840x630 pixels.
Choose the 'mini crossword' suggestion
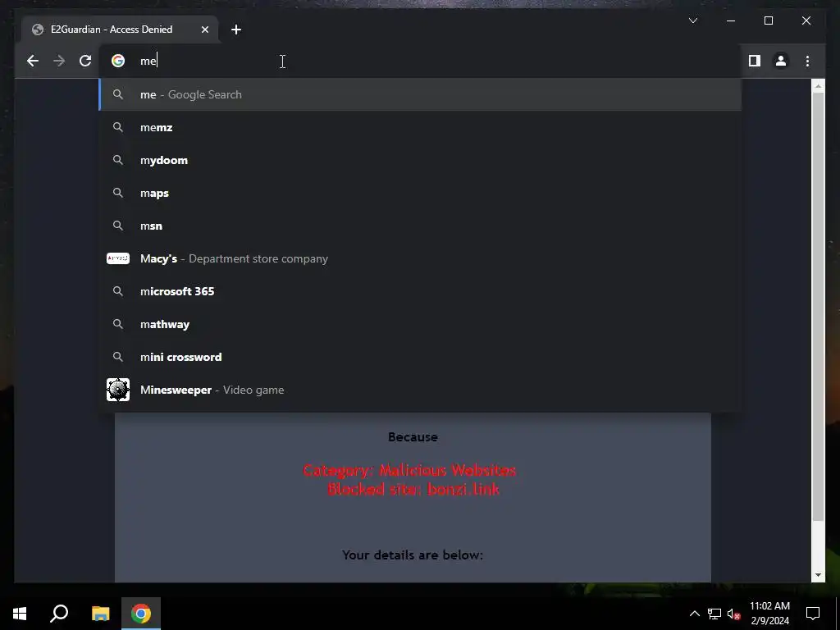coord(421,357)
